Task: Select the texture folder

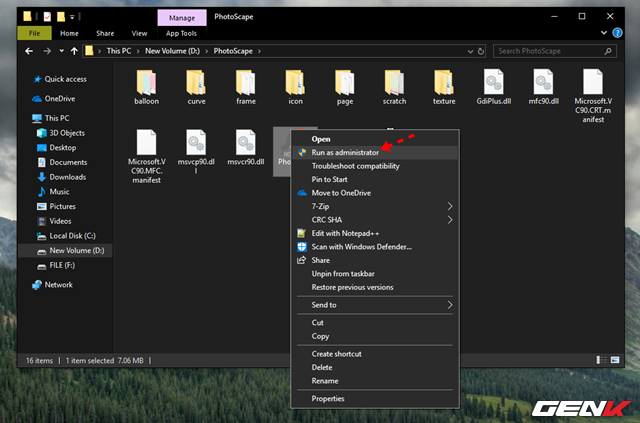Action: [444, 87]
